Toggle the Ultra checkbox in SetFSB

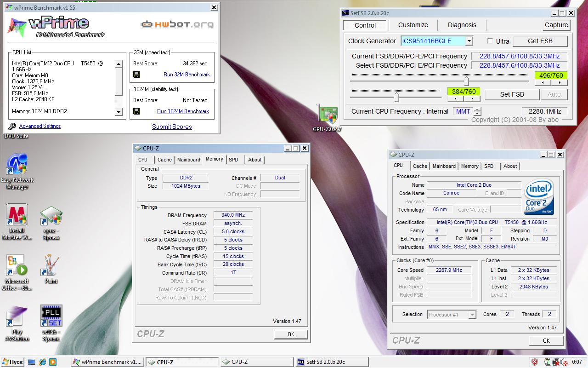(x=490, y=41)
